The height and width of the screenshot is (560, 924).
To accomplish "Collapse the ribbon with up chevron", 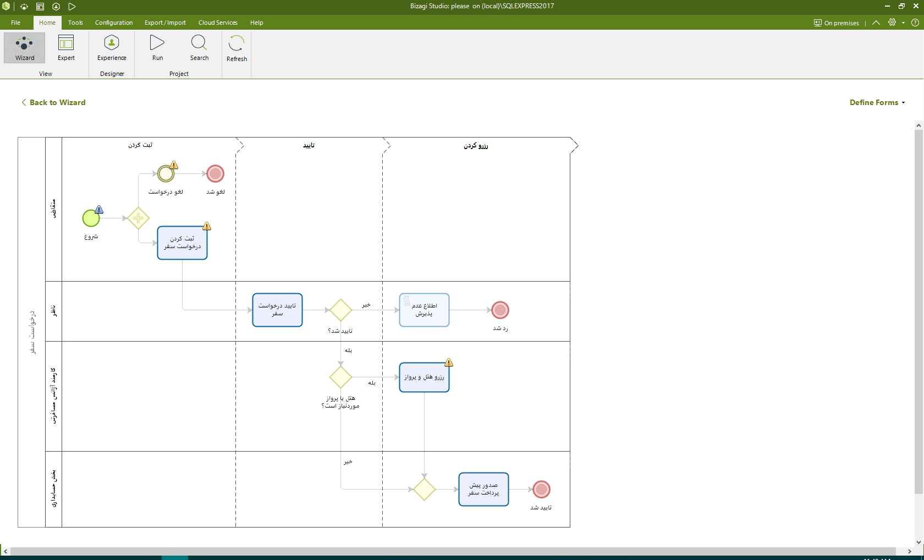I will (x=876, y=23).
